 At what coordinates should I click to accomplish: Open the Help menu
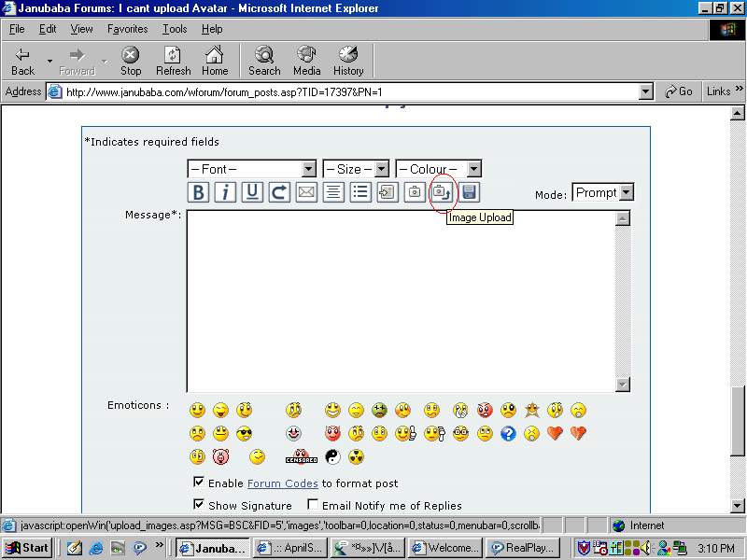(x=212, y=29)
